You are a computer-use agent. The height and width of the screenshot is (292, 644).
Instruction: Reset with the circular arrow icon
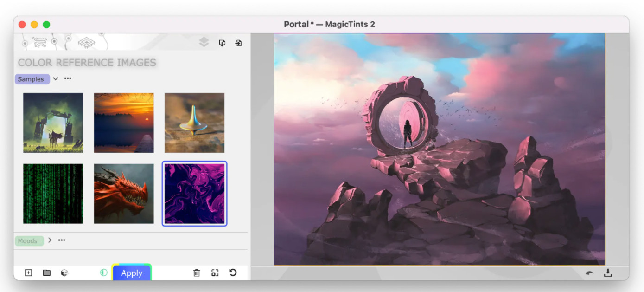coord(233,273)
